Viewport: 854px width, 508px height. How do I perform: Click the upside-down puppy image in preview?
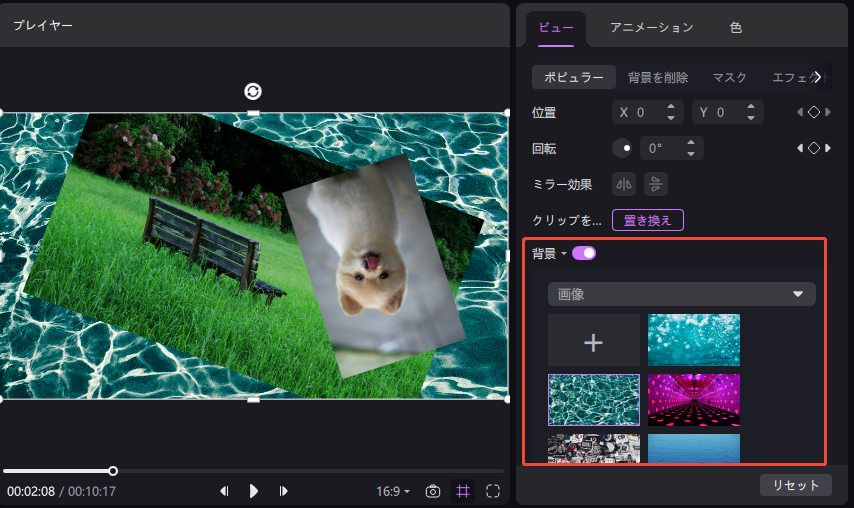(374, 267)
